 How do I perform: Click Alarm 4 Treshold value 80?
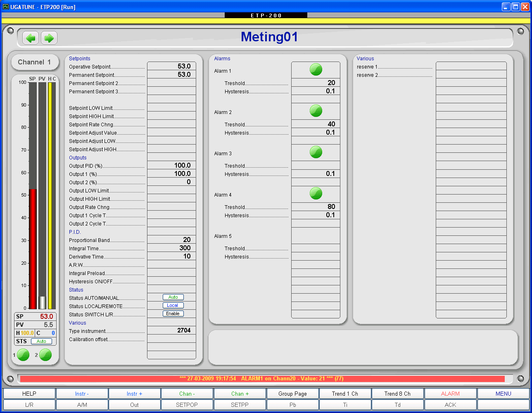tap(316, 206)
